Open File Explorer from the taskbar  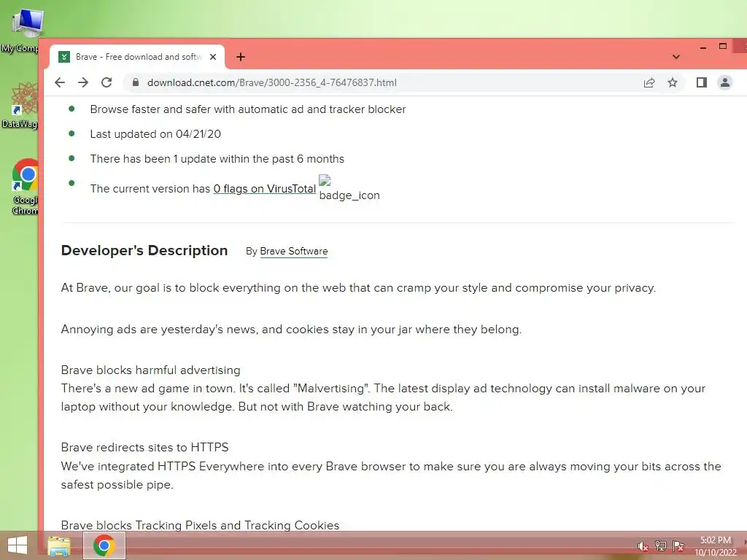pyautogui.click(x=59, y=545)
